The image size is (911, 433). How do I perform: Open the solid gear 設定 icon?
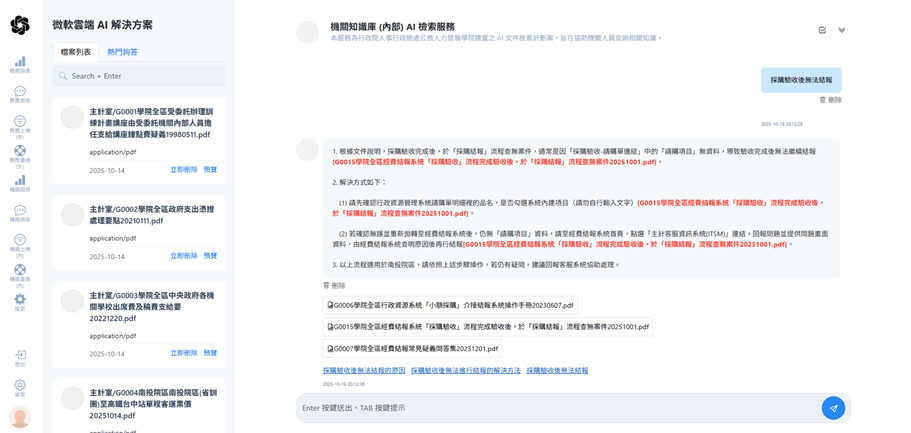20,299
